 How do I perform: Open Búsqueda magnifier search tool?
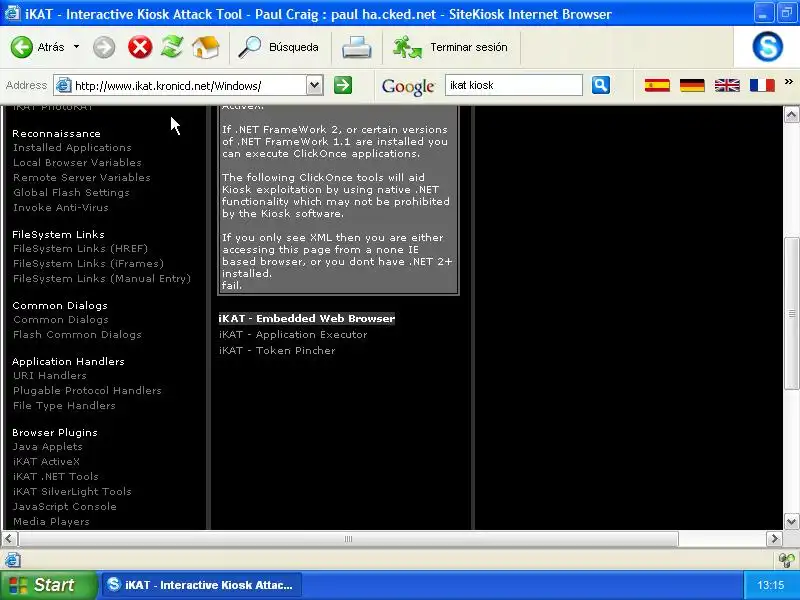point(249,47)
